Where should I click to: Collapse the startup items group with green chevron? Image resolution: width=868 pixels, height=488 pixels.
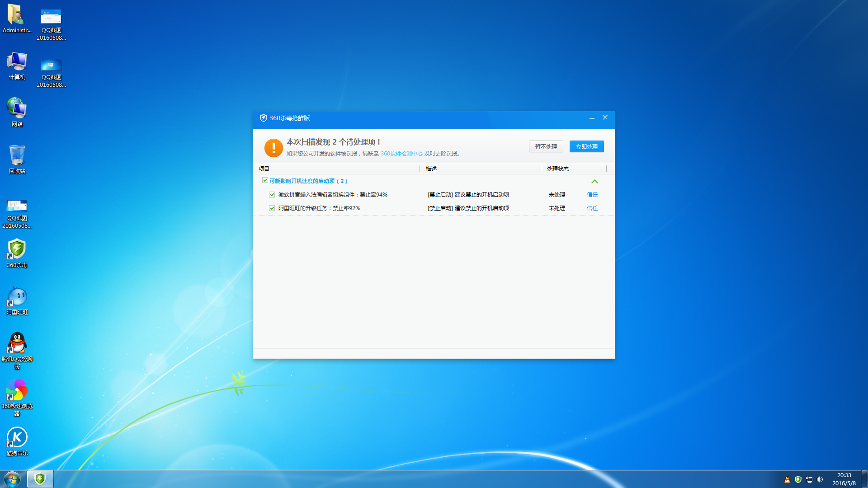tap(594, 181)
